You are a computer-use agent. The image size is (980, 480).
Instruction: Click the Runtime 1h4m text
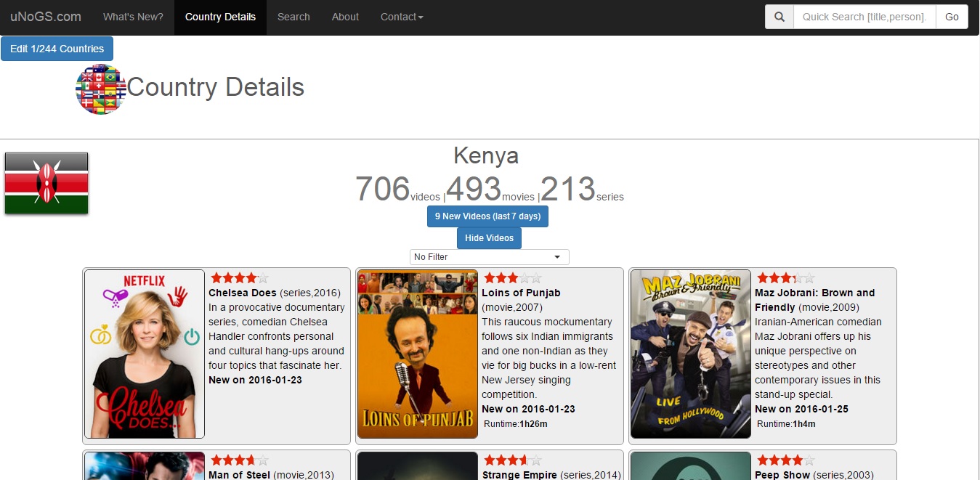786,424
